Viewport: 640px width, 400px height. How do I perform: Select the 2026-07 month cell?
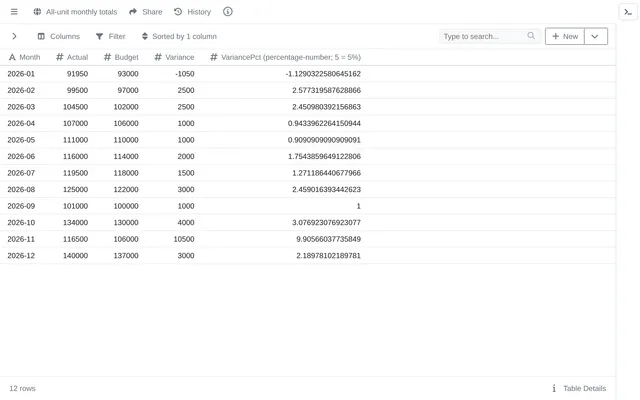click(x=21, y=173)
